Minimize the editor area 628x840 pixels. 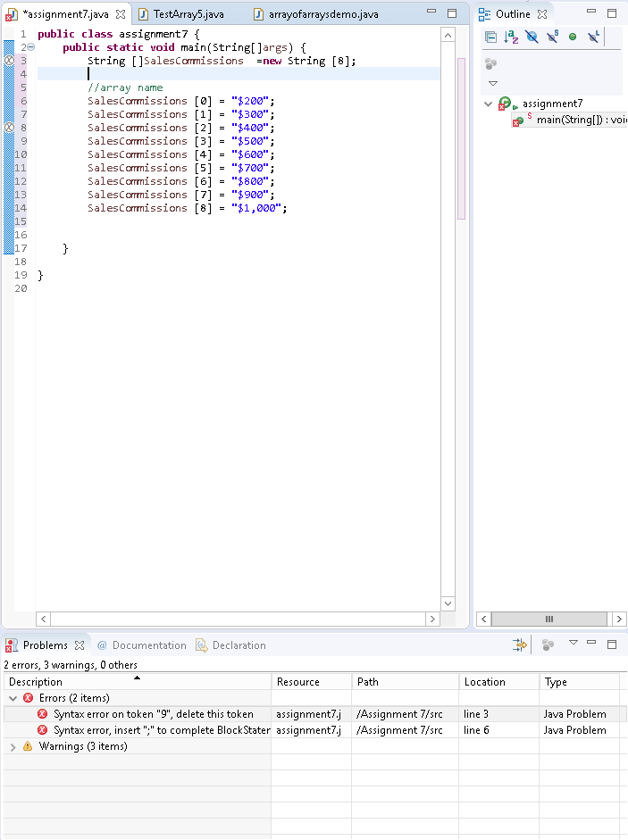click(x=431, y=12)
